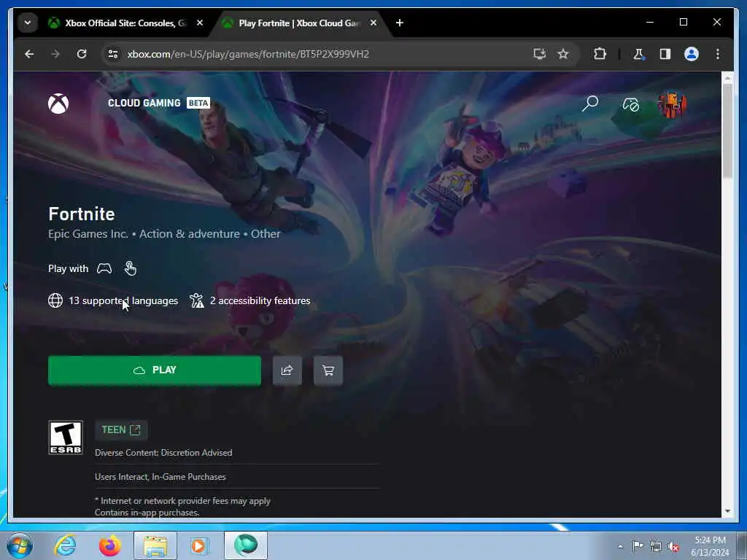747x560 pixels.
Task: Click the controller icon beside Play with
Action: (x=104, y=268)
